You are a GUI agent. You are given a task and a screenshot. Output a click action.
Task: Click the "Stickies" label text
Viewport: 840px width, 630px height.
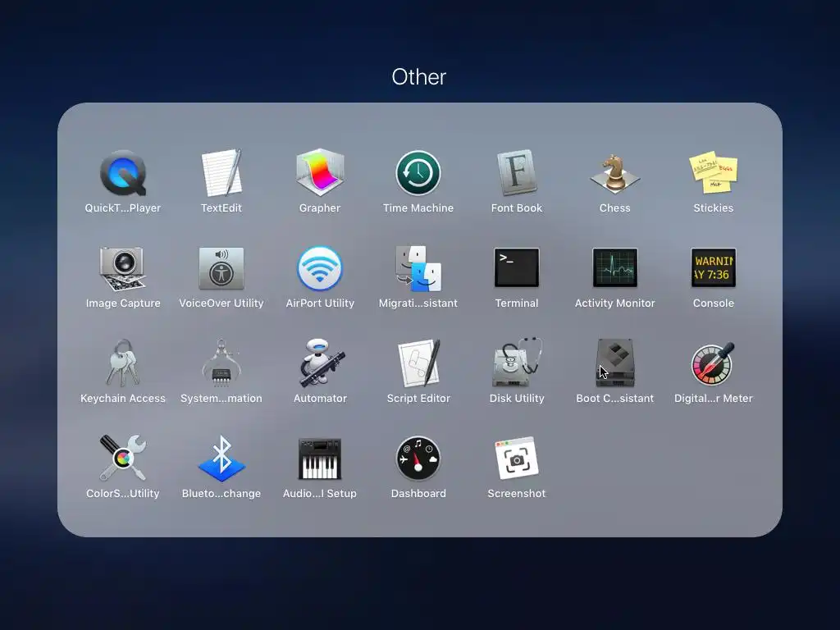click(x=713, y=208)
